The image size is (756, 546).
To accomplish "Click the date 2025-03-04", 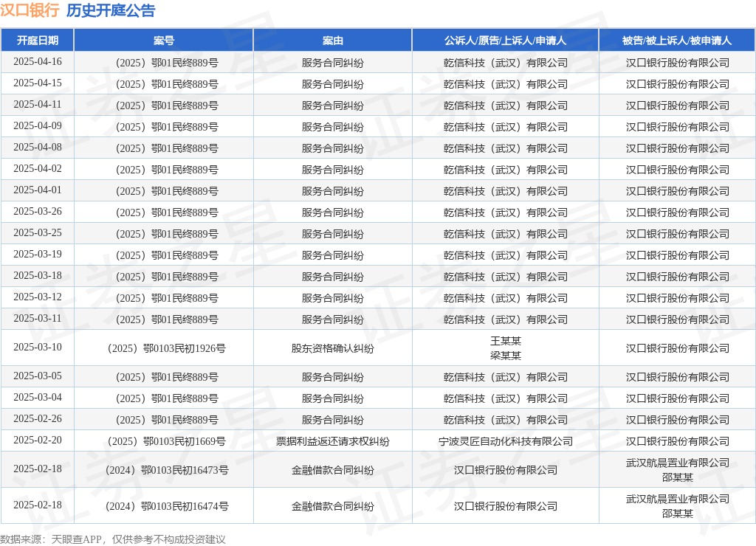I will tap(38, 397).
